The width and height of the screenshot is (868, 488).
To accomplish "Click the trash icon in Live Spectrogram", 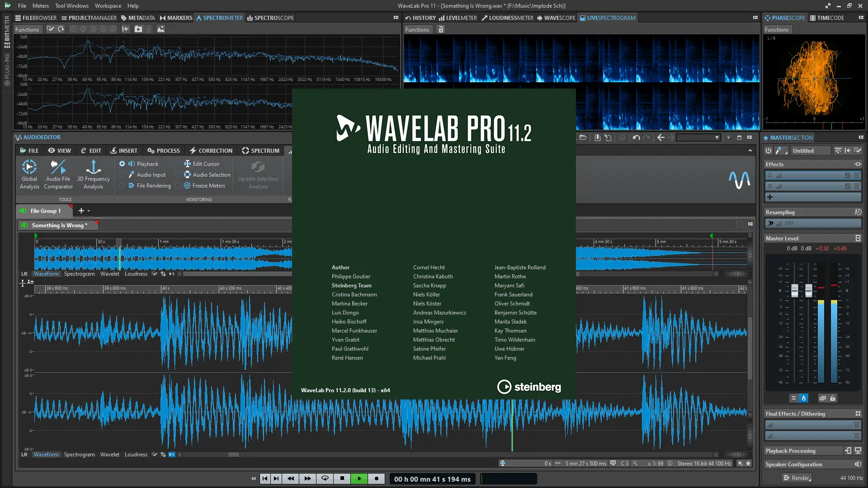I will [441, 29].
